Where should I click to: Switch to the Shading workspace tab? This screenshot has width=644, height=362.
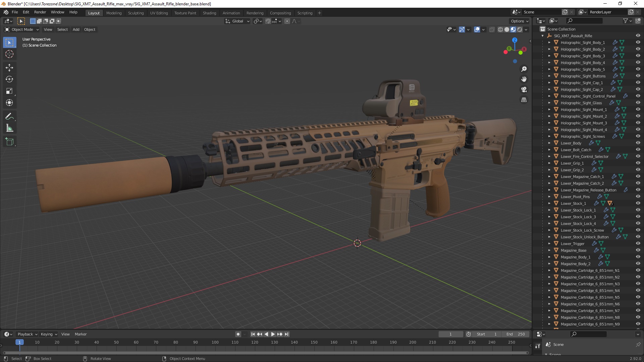tap(209, 13)
